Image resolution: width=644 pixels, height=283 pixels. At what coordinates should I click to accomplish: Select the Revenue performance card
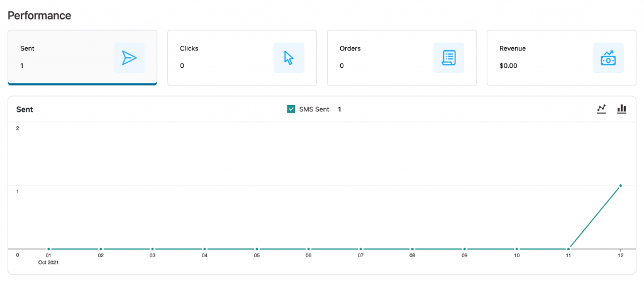pos(562,57)
